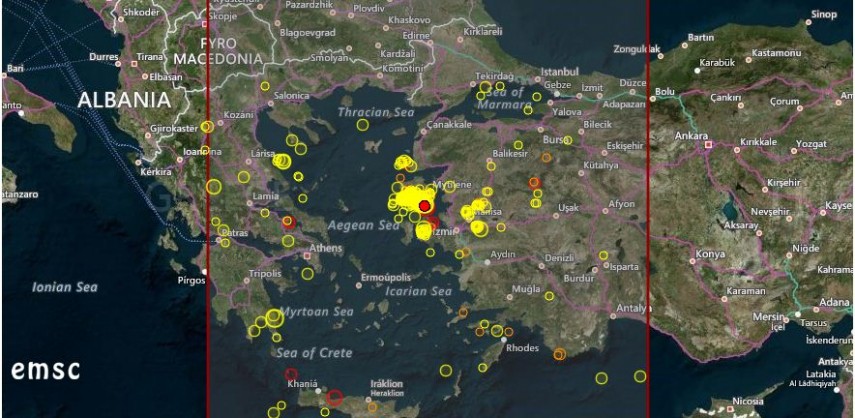Select the large yellow circle in Myrtoan Sea
This screenshot has width=855, height=418.
273,318
